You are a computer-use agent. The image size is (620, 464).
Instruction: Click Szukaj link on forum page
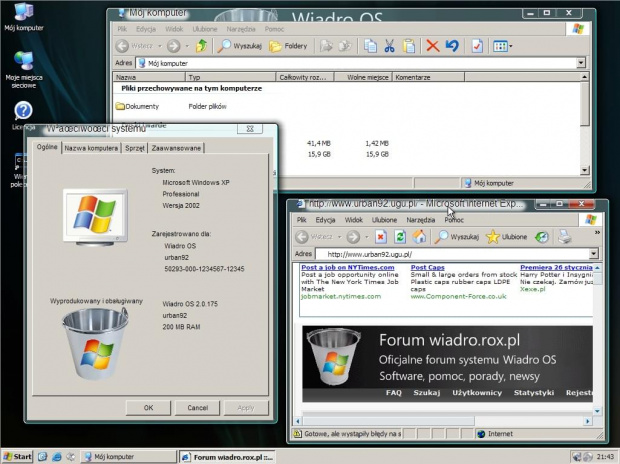427,392
